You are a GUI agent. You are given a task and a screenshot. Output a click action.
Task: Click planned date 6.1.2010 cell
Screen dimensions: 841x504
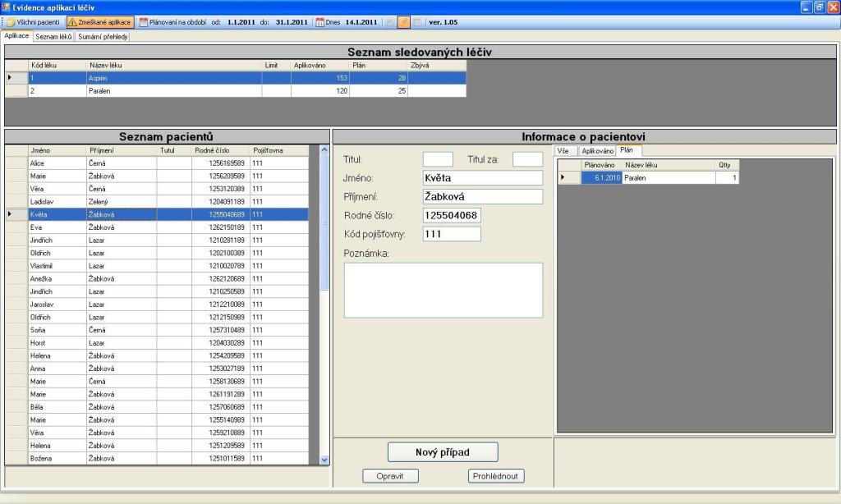[601, 178]
